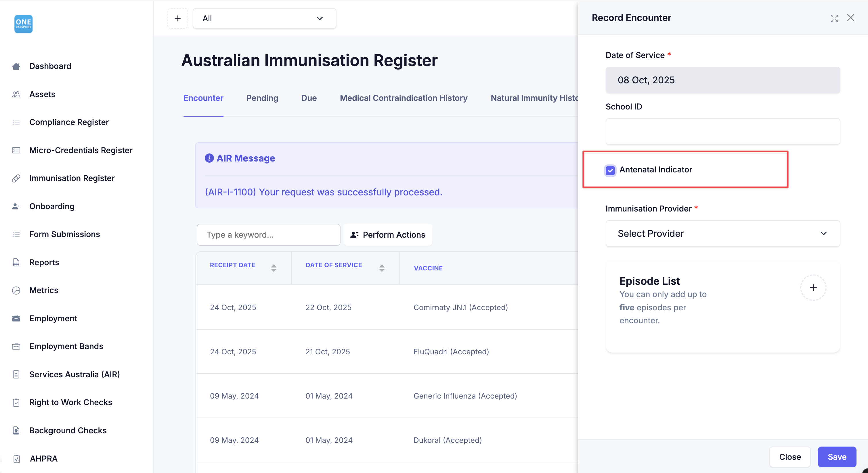Expand the Record Encounter panel to fullscreen
868x473 pixels.
(x=834, y=18)
